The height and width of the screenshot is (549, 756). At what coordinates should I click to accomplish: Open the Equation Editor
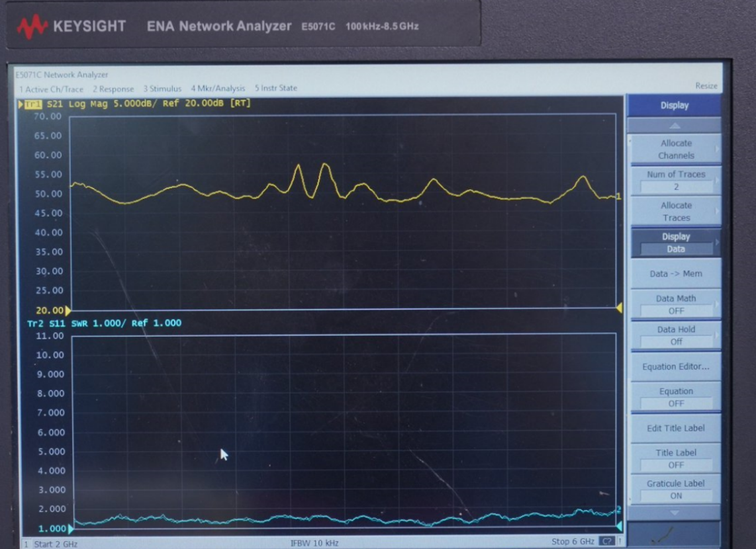pos(675,366)
